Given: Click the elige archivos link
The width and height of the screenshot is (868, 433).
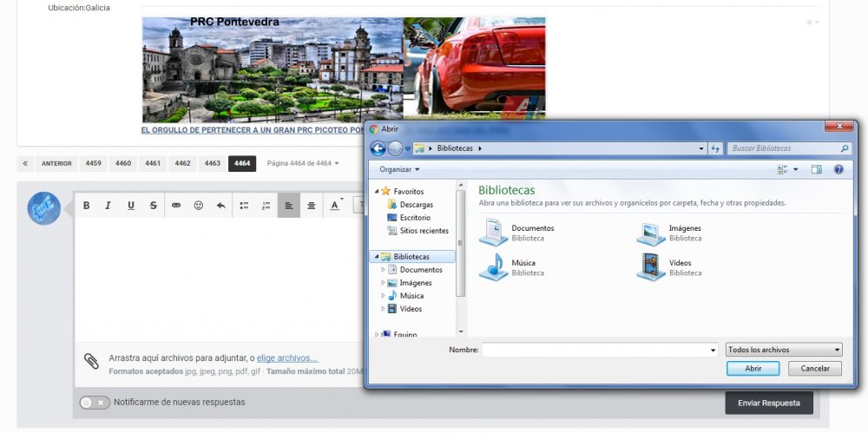Looking at the screenshot, I should pos(287,358).
